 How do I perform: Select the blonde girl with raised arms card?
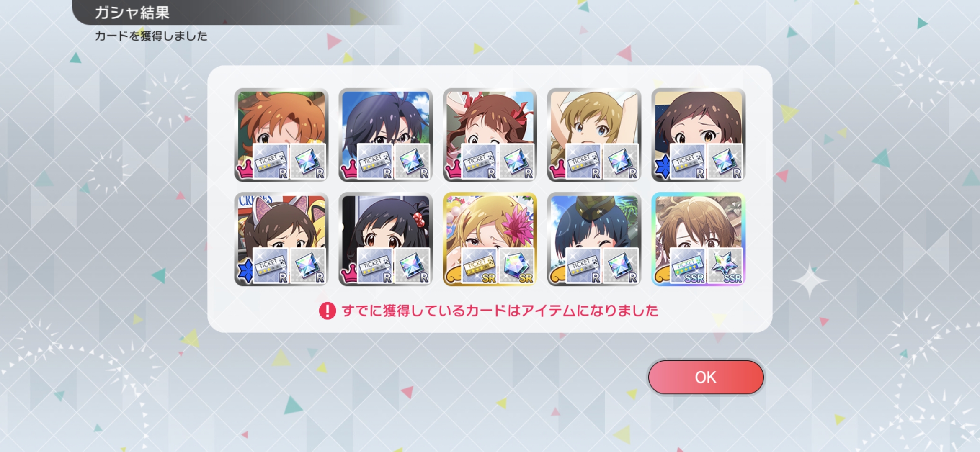pyautogui.click(x=594, y=135)
